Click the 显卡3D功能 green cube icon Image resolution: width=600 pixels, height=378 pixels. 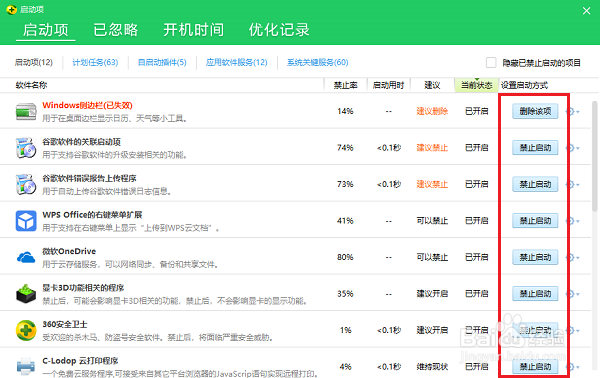26,294
